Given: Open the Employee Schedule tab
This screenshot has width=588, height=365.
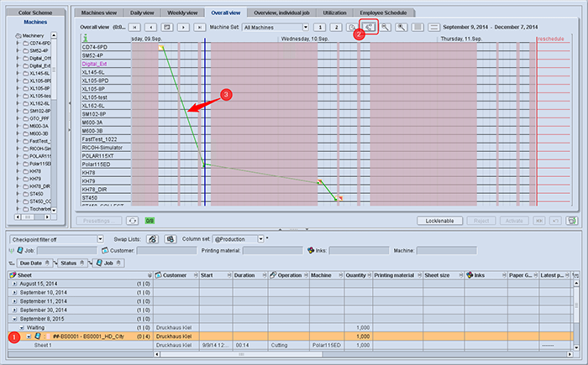Looking at the screenshot, I should click(x=383, y=13).
